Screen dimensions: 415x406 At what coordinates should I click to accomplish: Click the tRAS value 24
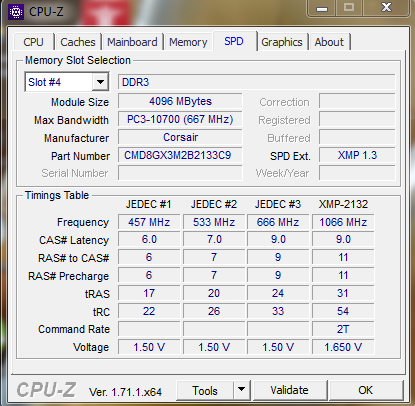(278, 293)
